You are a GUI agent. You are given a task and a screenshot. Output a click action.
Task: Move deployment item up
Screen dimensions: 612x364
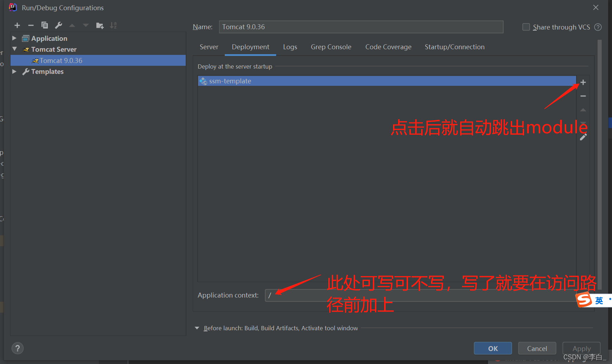(583, 110)
